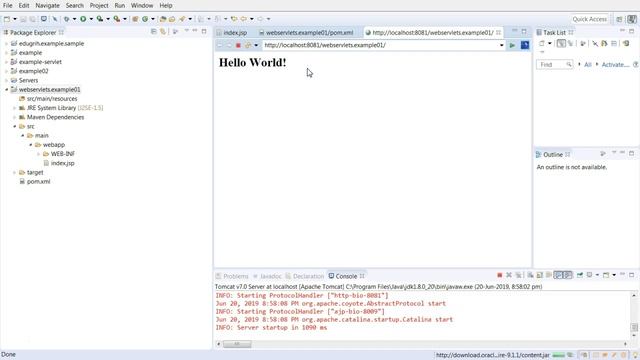Click the New file toolbar icon
640x360 pixels.
[x=7, y=19]
